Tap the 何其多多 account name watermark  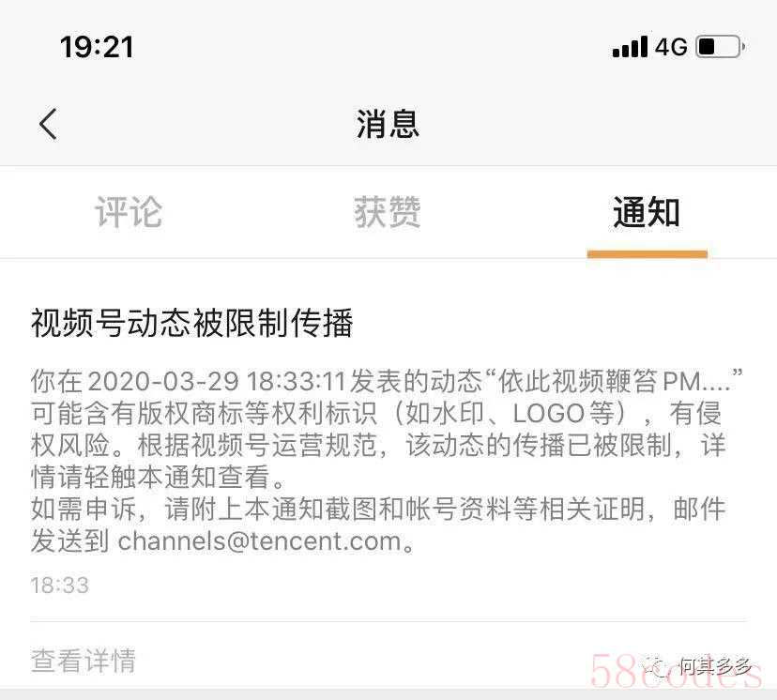[715, 667]
